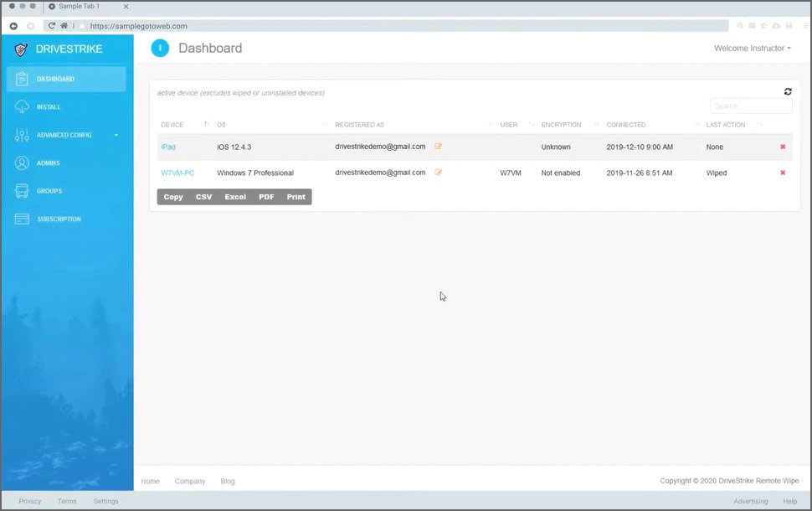Image resolution: width=812 pixels, height=511 pixels.
Task: Open Admins using the person icon
Action: tap(23, 163)
